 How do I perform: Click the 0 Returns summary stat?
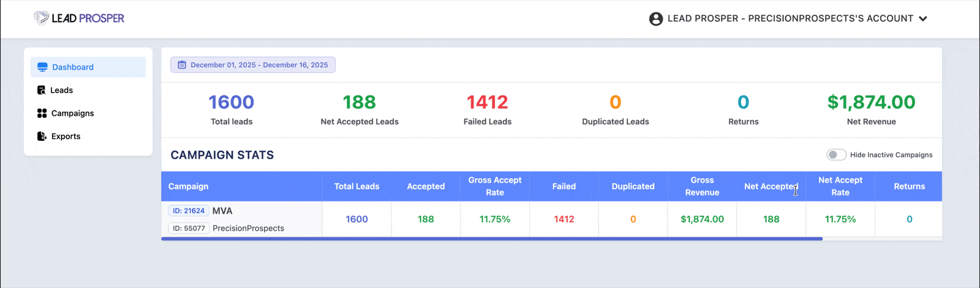pos(744,110)
